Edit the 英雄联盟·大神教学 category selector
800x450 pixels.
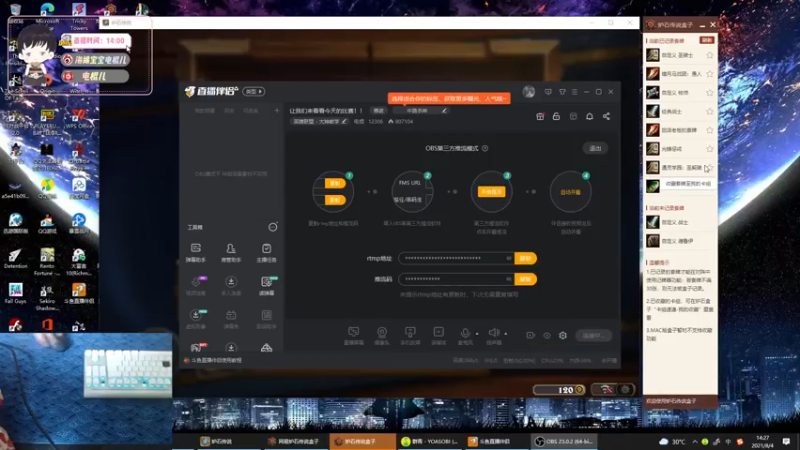point(319,121)
